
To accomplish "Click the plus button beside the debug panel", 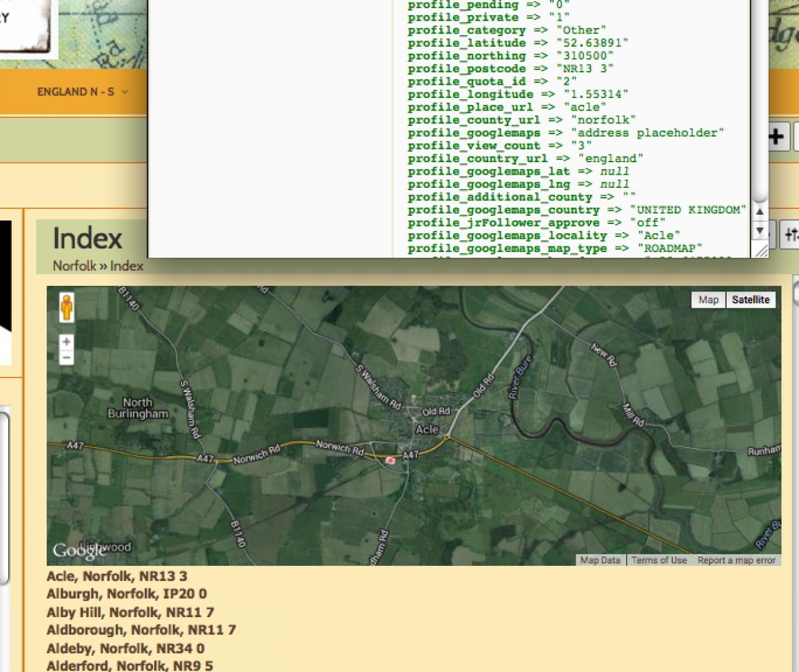I will click(x=775, y=137).
